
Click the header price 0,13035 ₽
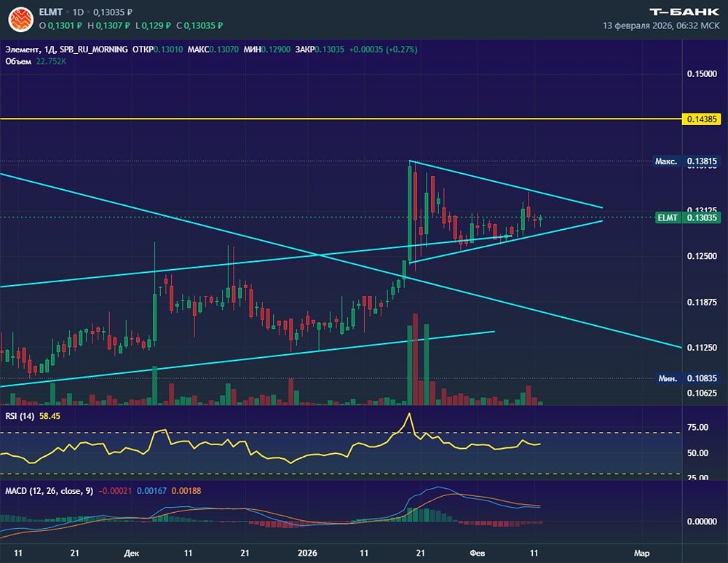(113, 12)
